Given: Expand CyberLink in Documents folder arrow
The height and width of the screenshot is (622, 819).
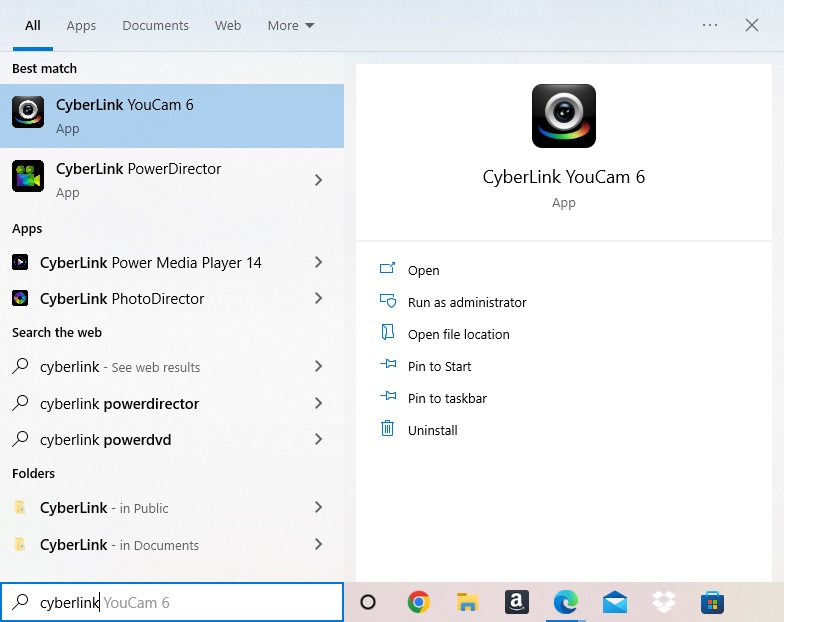Looking at the screenshot, I should pos(318,544).
